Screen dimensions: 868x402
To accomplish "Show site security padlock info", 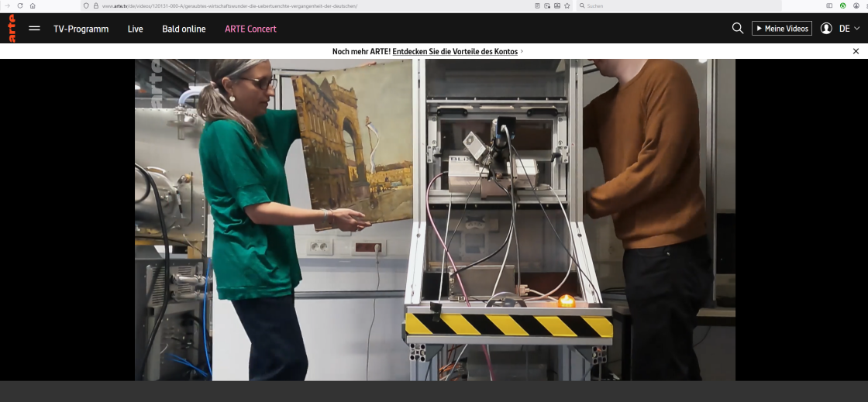I will tap(95, 5).
